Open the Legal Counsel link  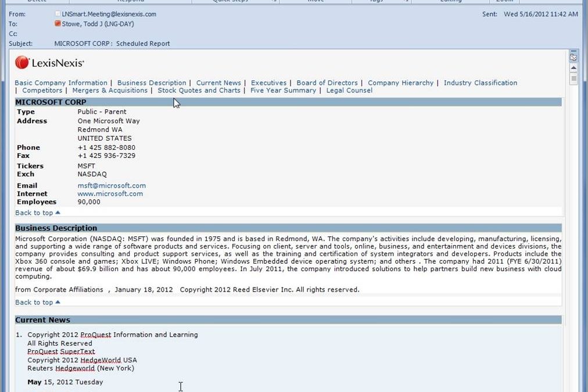pyautogui.click(x=349, y=91)
